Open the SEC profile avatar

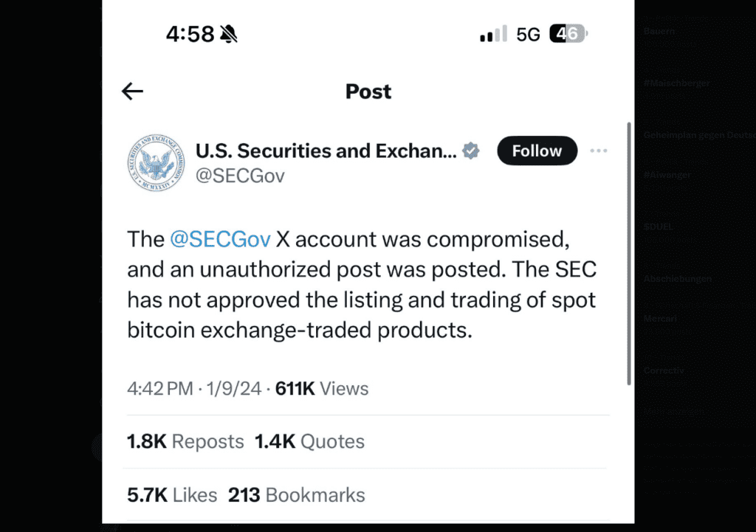point(156,162)
